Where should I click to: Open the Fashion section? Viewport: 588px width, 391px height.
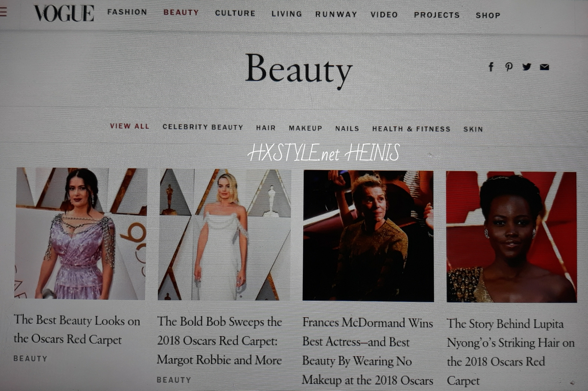coord(127,12)
